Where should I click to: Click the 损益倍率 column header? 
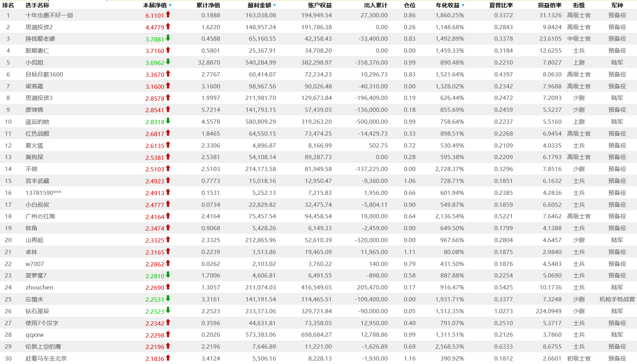550,5
